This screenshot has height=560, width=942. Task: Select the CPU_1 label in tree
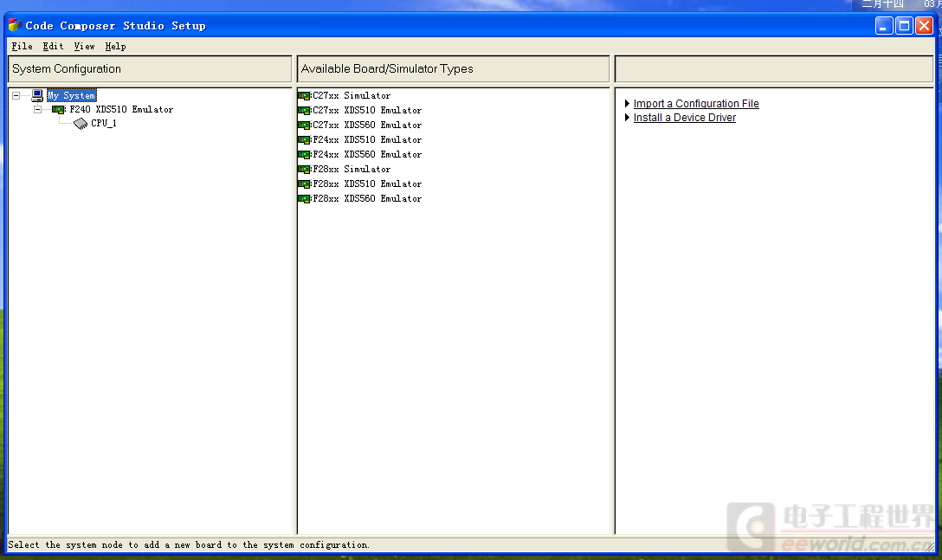coord(104,123)
